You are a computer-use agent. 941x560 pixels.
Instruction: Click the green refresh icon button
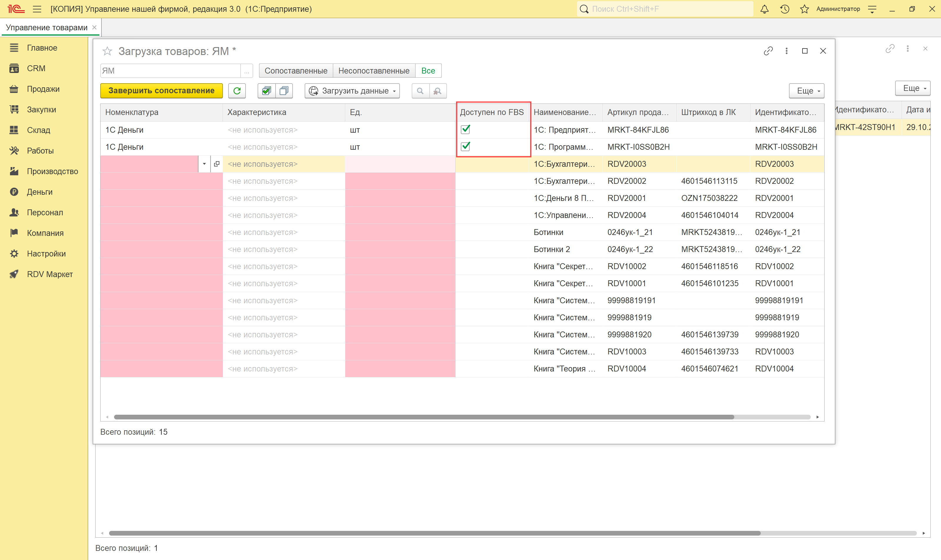(x=237, y=91)
